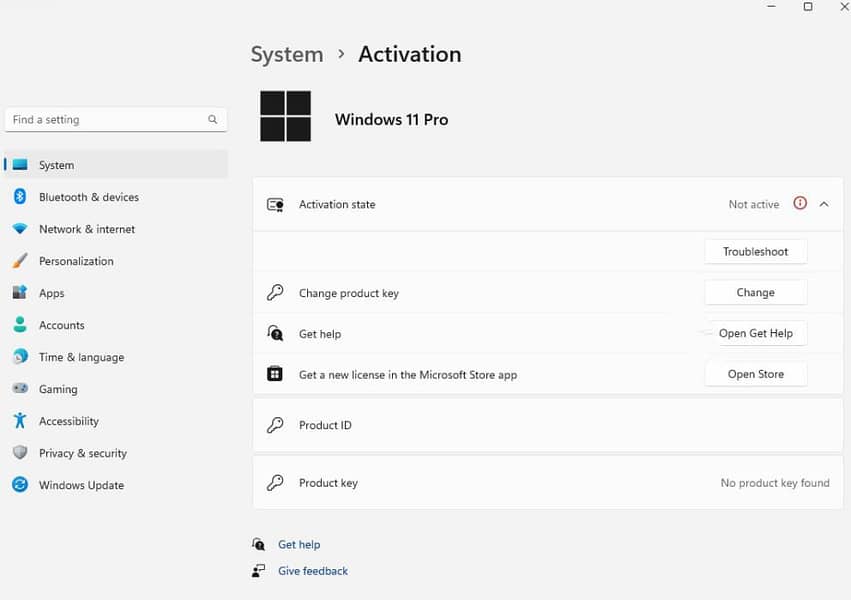
Task: Click the Windows Update sync icon
Action: tap(20, 484)
